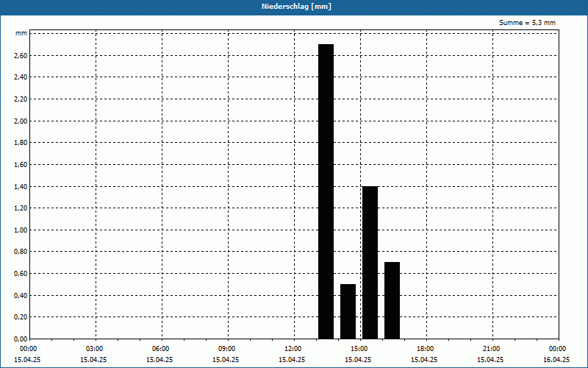Click the 09:00 time axis label

(x=227, y=349)
